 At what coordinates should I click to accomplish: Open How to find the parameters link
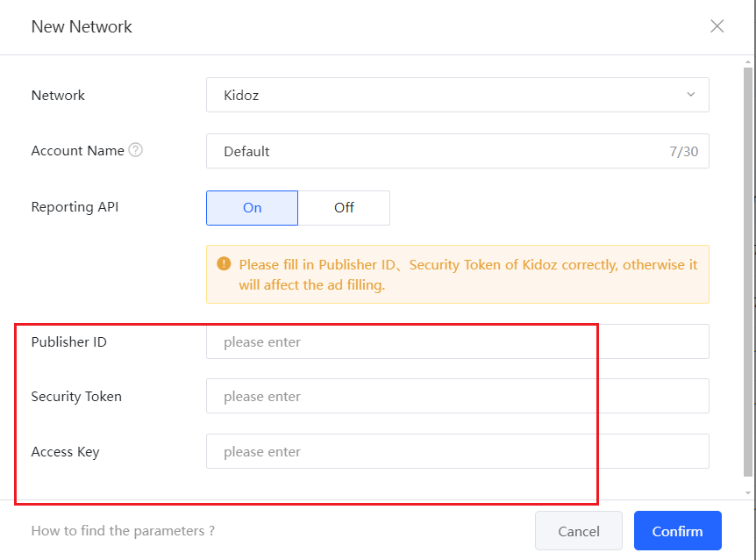(x=123, y=531)
